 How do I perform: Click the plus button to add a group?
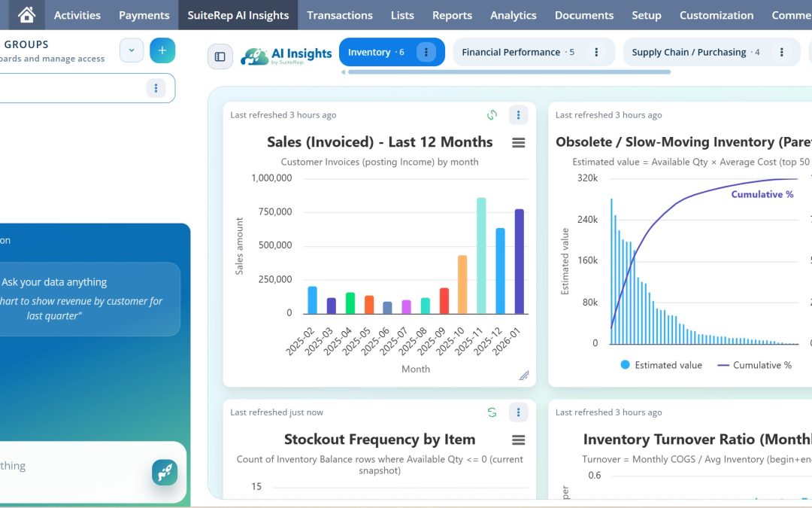point(162,50)
